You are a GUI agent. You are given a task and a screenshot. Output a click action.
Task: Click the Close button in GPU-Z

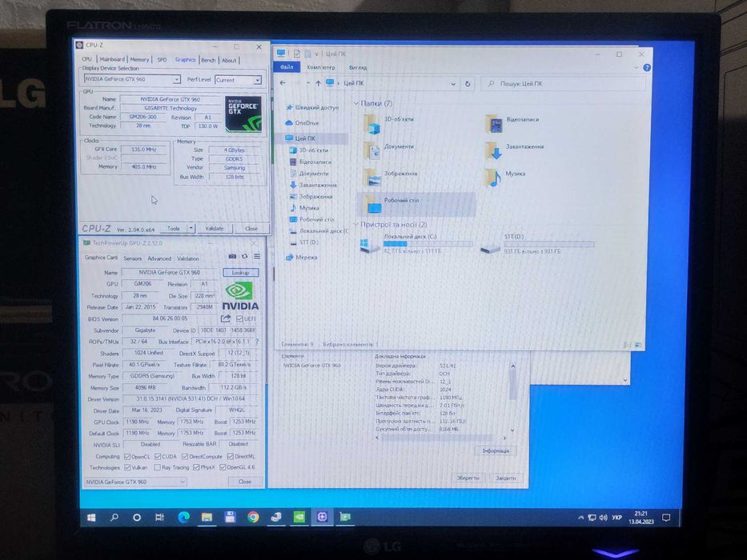[x=245, y=482]
